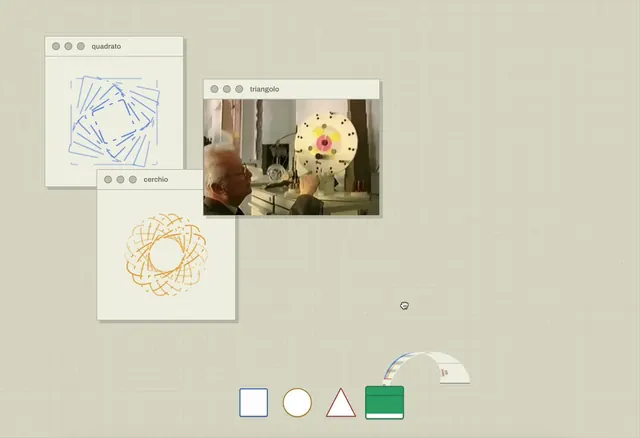Viewport: 640px width, 438px height.
Task: Open the green window icon in the dock
Action: coord(384,402)
